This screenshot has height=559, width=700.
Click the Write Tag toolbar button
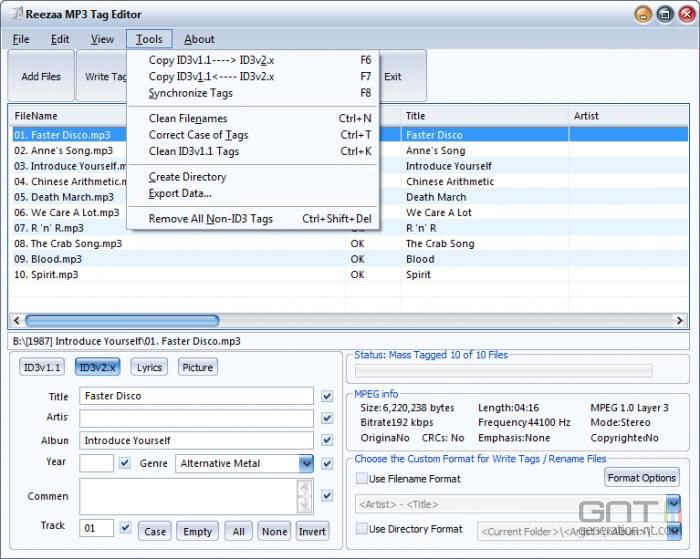coord(103,76)
